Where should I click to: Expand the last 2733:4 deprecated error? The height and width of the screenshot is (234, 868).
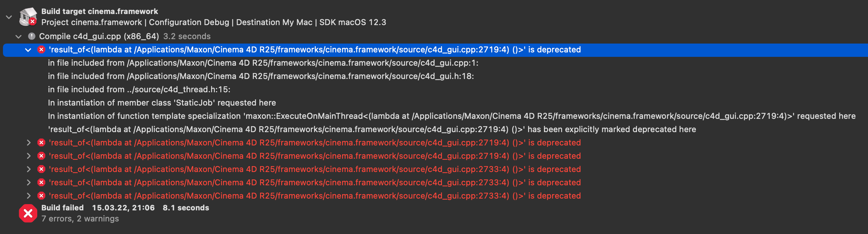click(28, 196)
